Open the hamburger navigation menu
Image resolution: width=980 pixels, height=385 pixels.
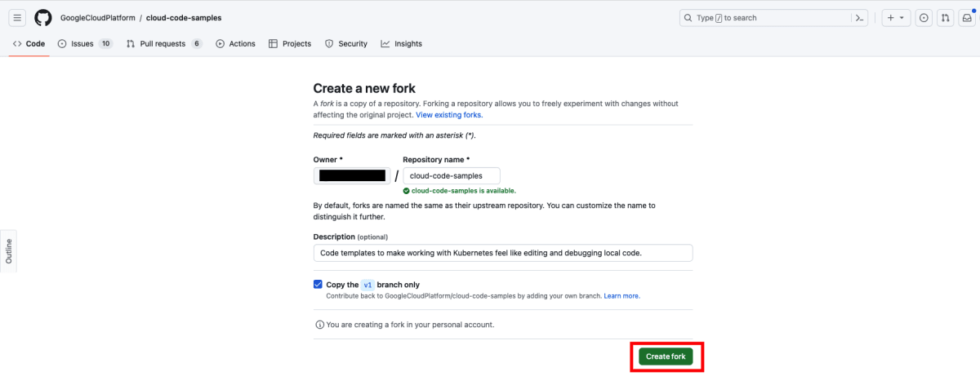[x=18, y=17]
